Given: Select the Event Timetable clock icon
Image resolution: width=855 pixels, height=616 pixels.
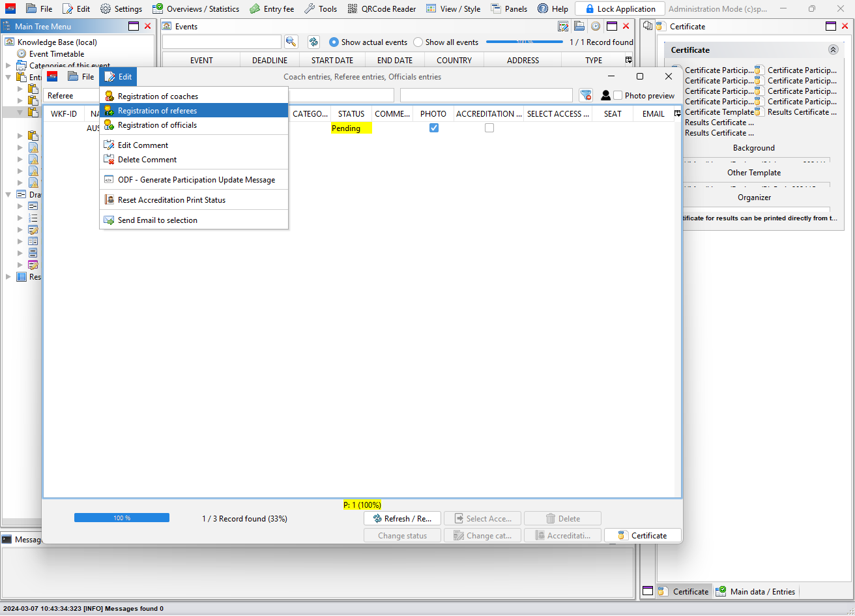Looking at the screenshot, I should [22, 54].
